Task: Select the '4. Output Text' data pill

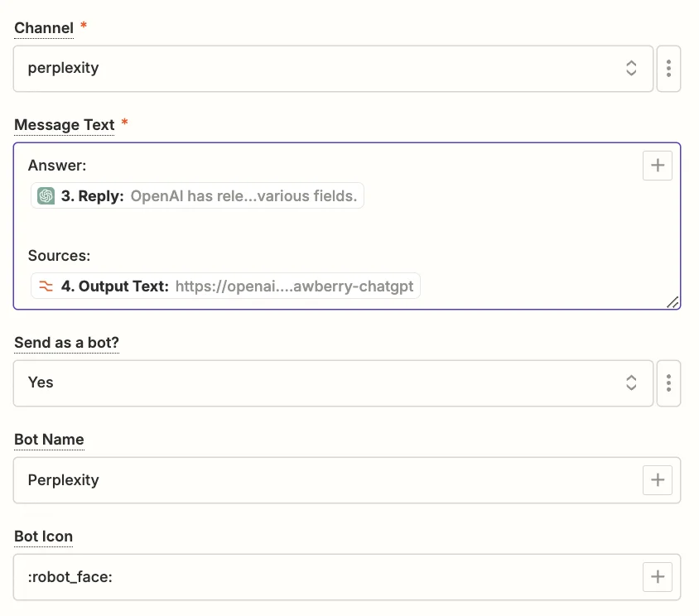Action: point(225,286)
